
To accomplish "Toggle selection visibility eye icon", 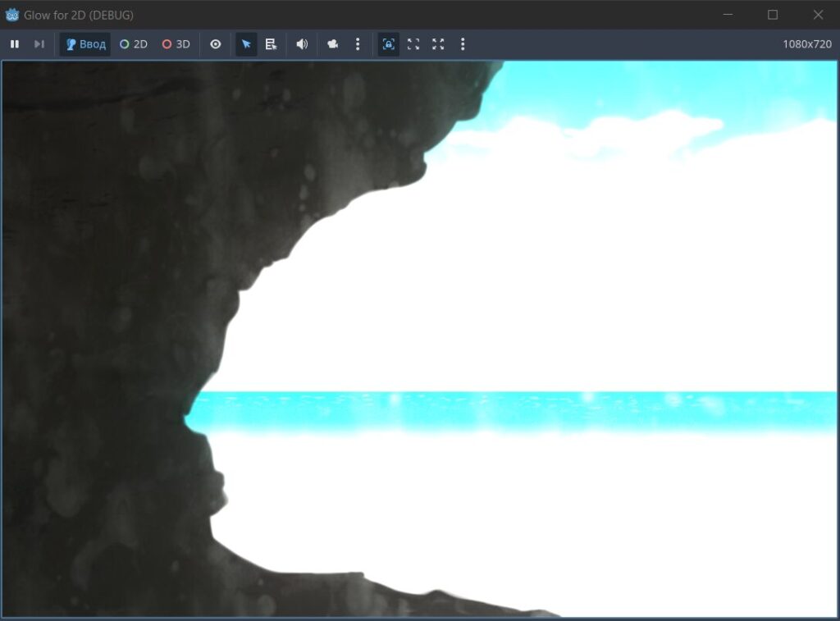I will point(216,44).
